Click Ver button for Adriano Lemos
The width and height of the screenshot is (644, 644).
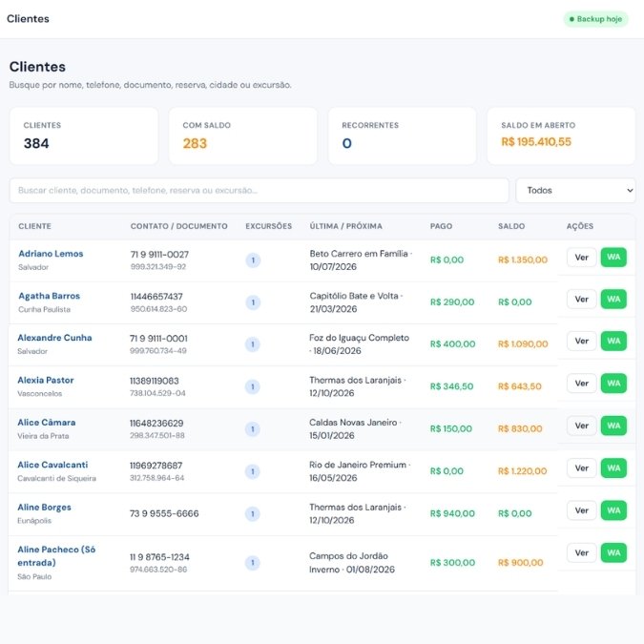(x=582, y=257)
